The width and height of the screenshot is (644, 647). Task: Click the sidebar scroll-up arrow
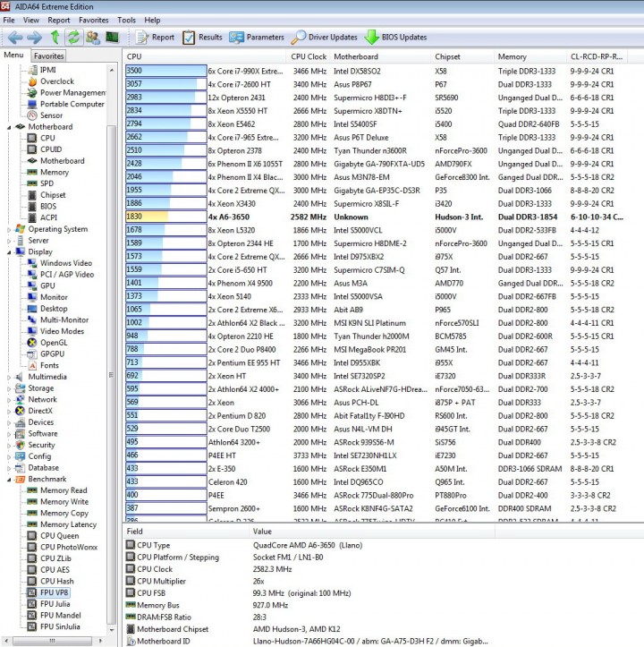(x=112, y=70)
